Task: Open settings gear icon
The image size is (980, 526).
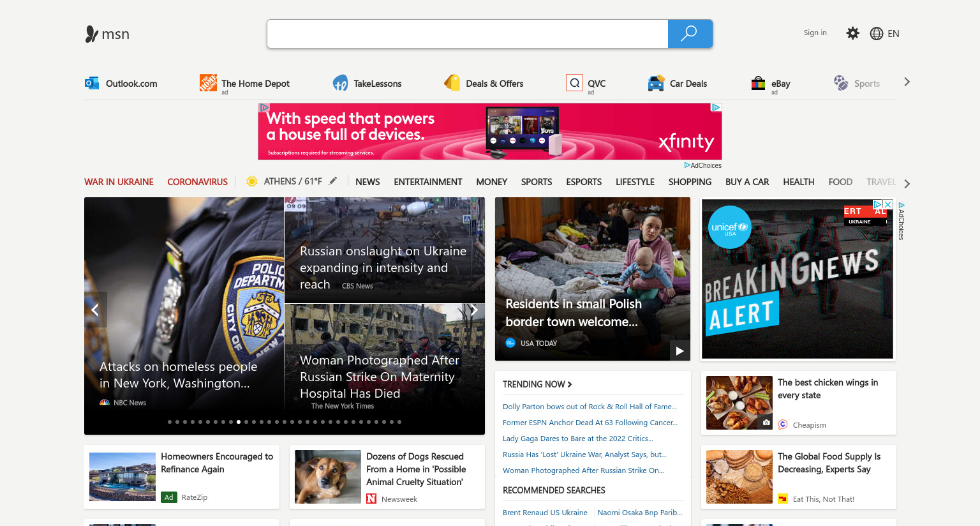Action: 852,33
